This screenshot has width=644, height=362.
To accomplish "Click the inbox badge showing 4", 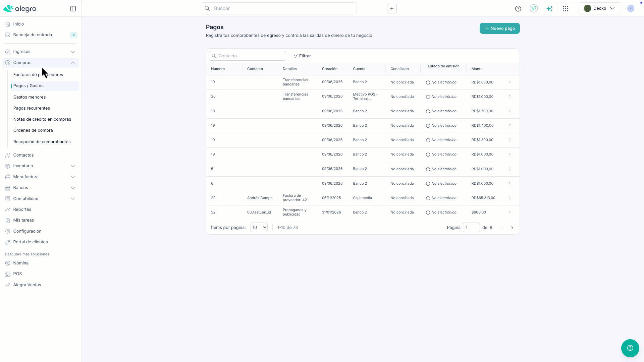I will [x=73, y=35].
